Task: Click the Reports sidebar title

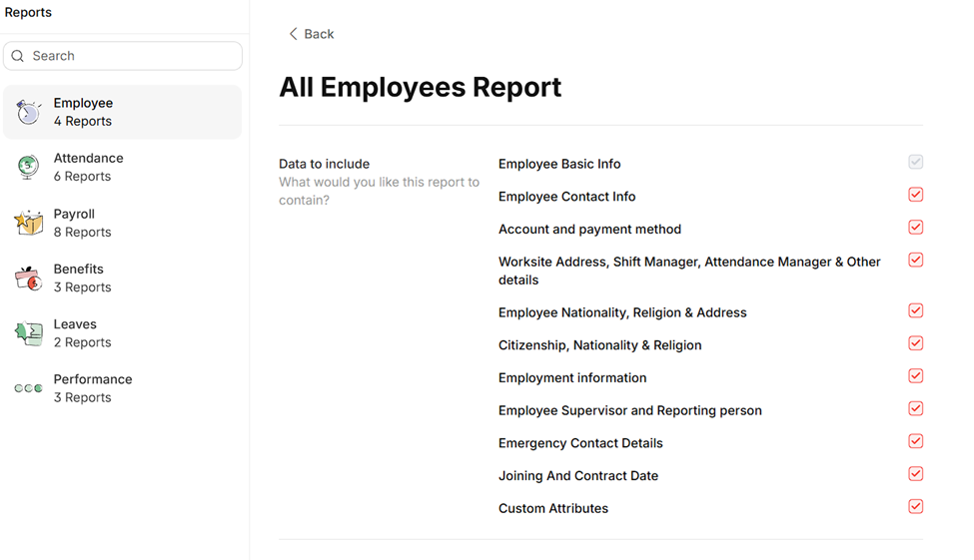Action: tap(28, 12)
